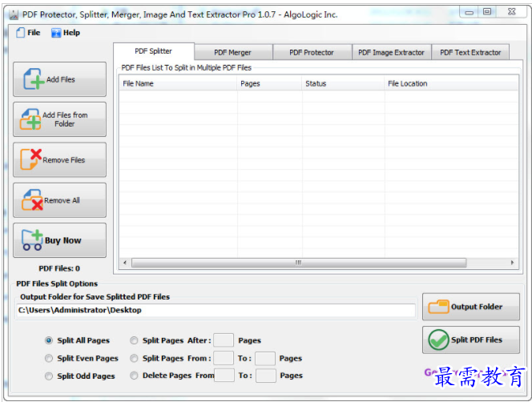The width and height of the screenshot is (532, 402).
Task: Click the scroll right arrow of file list
Action: tap(512, 263)
